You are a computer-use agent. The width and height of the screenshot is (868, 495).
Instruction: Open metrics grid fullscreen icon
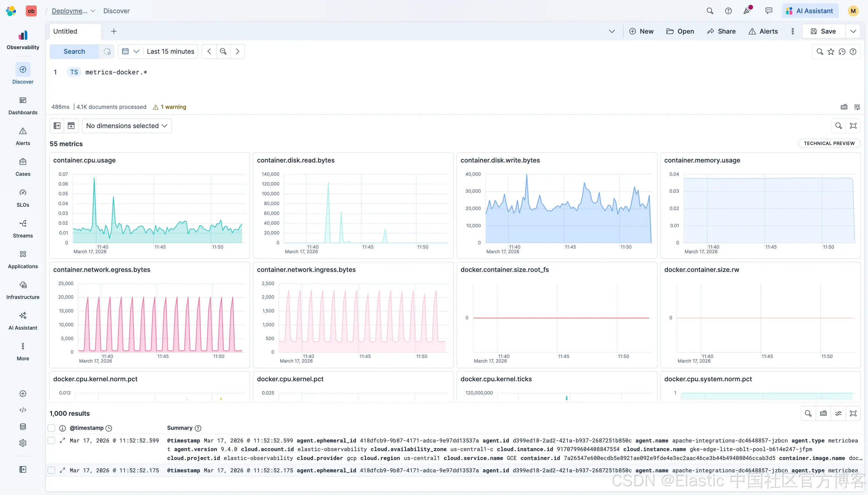[x=853, y=126]
